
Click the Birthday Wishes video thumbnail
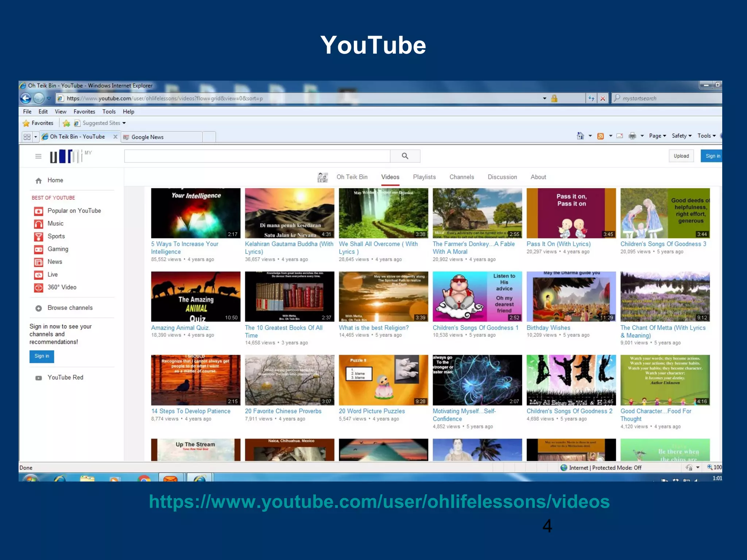pos(571,296)
